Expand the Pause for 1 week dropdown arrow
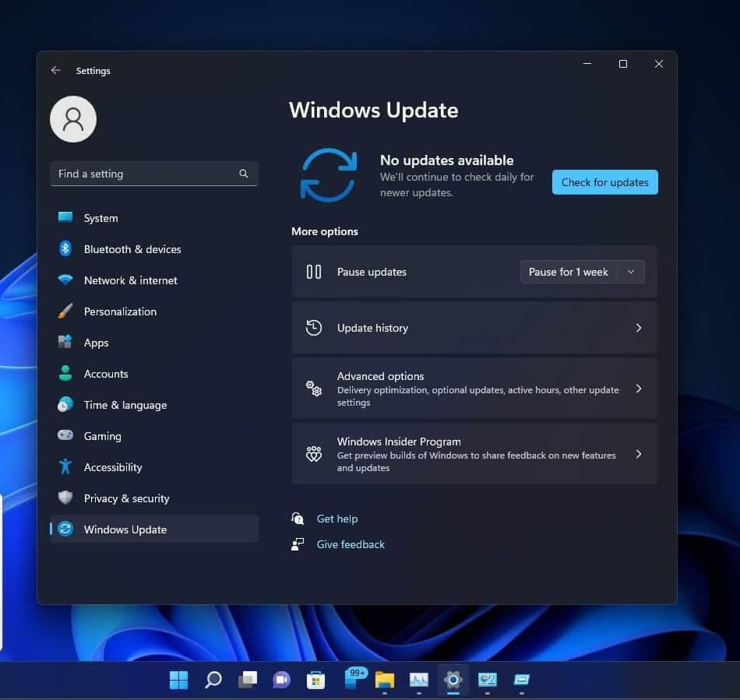Image resolution: width=740 pixels, height=700 pixels. pyautogui.click(x=631, y=272)
